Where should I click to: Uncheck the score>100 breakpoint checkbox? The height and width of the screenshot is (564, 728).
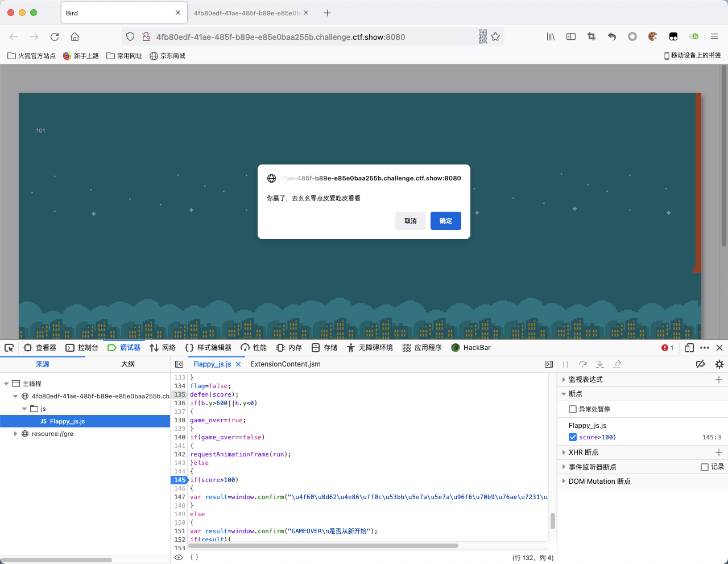(573, 437)
